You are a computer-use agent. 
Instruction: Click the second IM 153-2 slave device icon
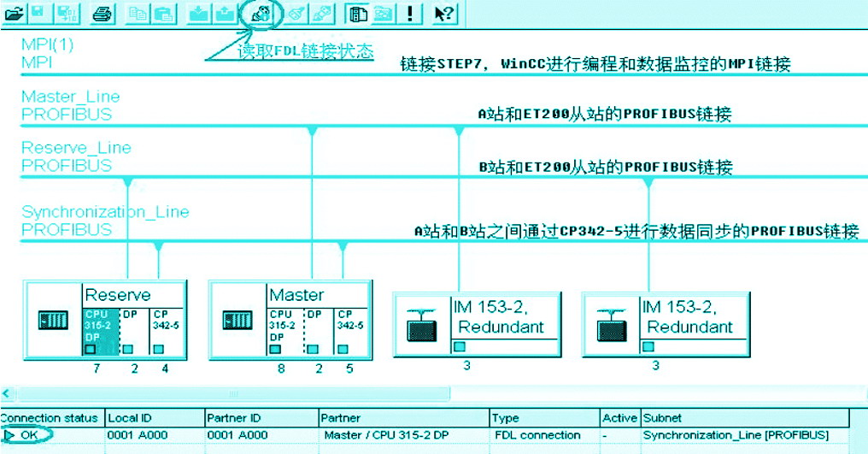pyautogui.click(x=611, y=326)
